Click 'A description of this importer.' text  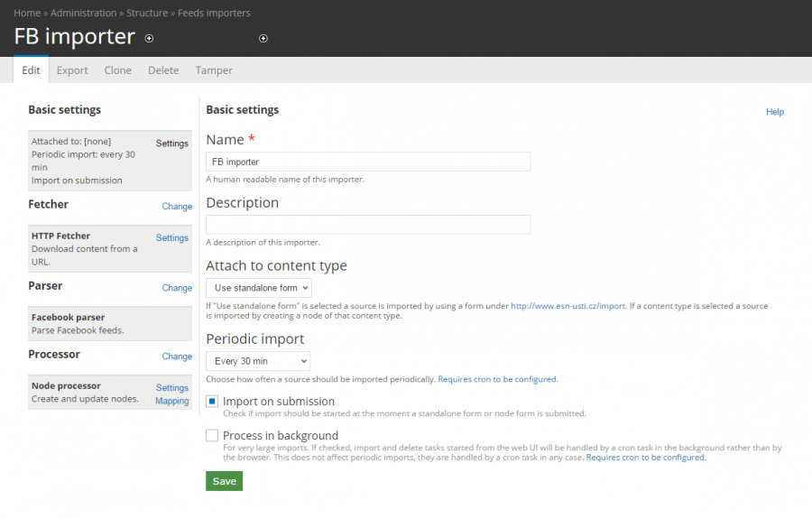[x=263, y=243]
